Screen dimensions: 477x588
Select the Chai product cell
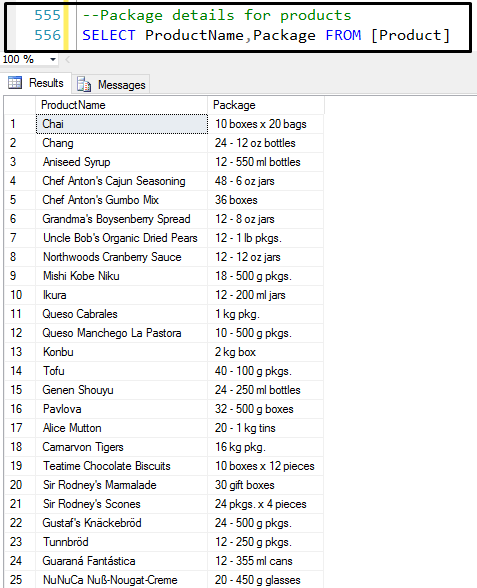click(x=122, y=124)
